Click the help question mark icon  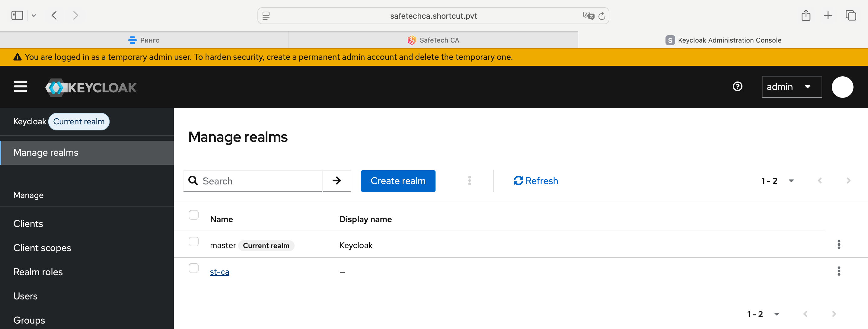point(737,87)
